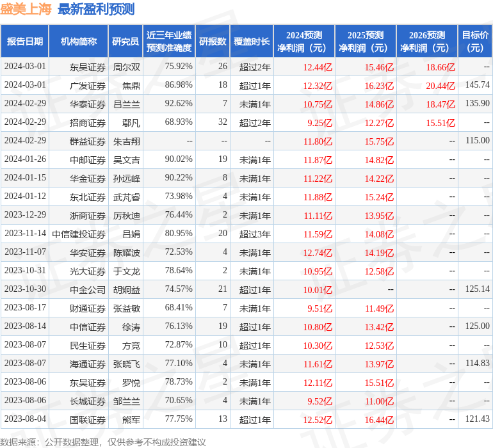Click researcher name 焦鼎

point(131,86)
